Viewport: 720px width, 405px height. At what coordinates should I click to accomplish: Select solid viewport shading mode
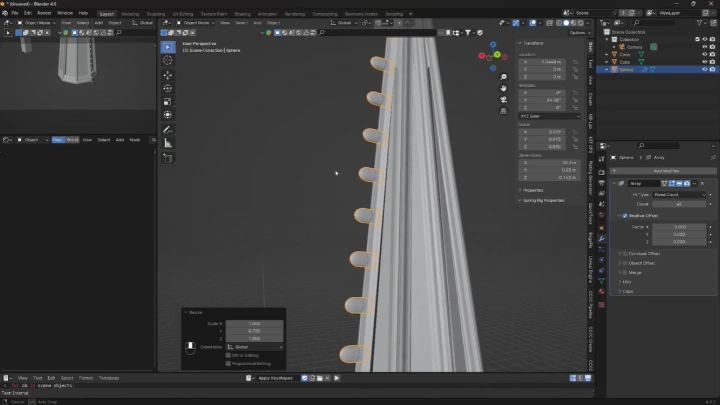pos(566,22)
